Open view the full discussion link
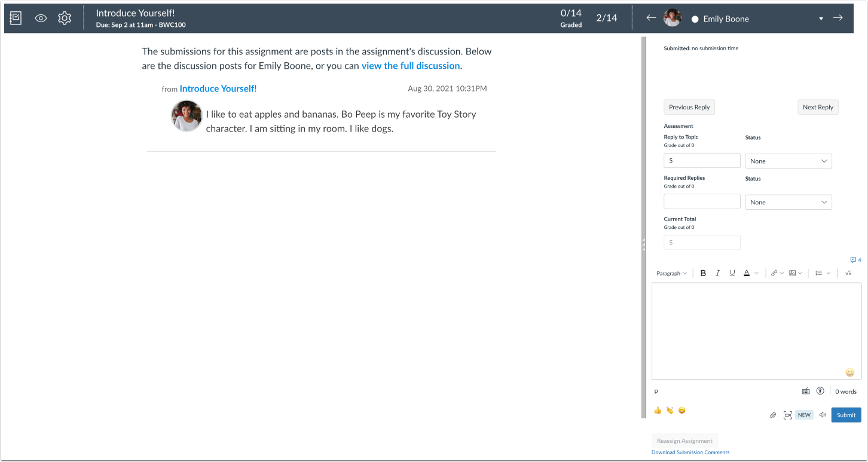 pos(411,66)
